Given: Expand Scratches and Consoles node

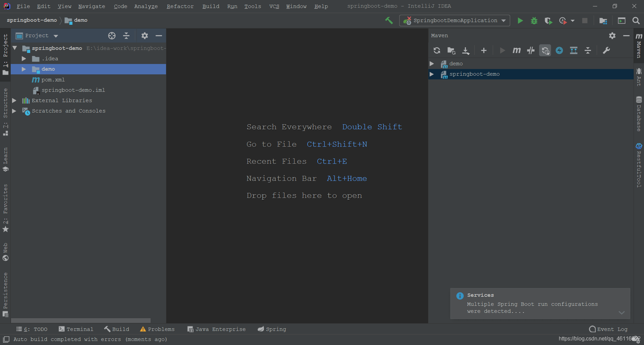Looking at the screenshot, I should [x=14, y=111].
